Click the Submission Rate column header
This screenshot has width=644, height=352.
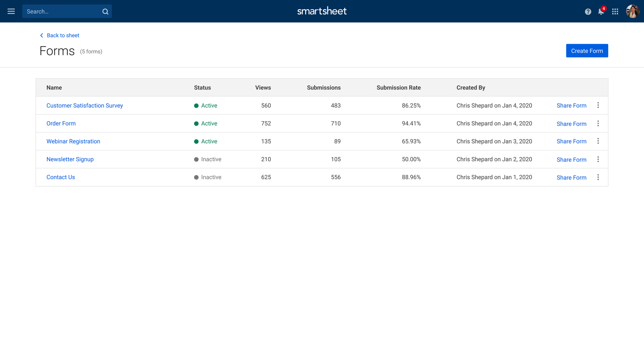coord(398,88)
